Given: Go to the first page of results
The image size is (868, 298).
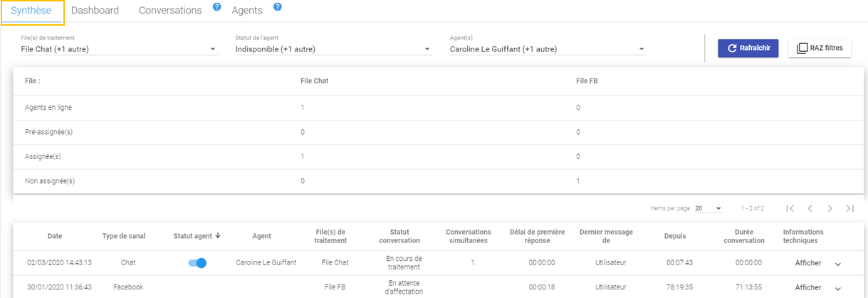Looking at the screenshot, I should [790, 208].
